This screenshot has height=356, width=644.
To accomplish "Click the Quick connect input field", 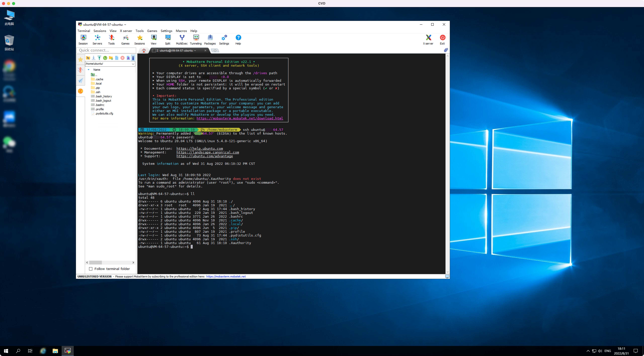I will (106, 50).
